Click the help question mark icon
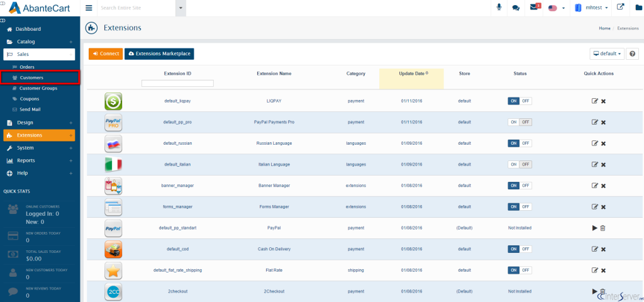 click(633, 54)
